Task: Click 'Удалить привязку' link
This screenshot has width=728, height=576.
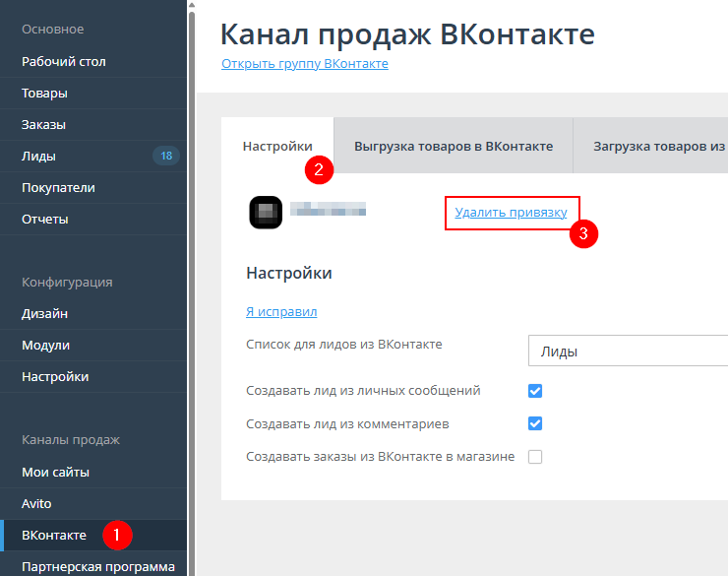Action: coord(511,211)
